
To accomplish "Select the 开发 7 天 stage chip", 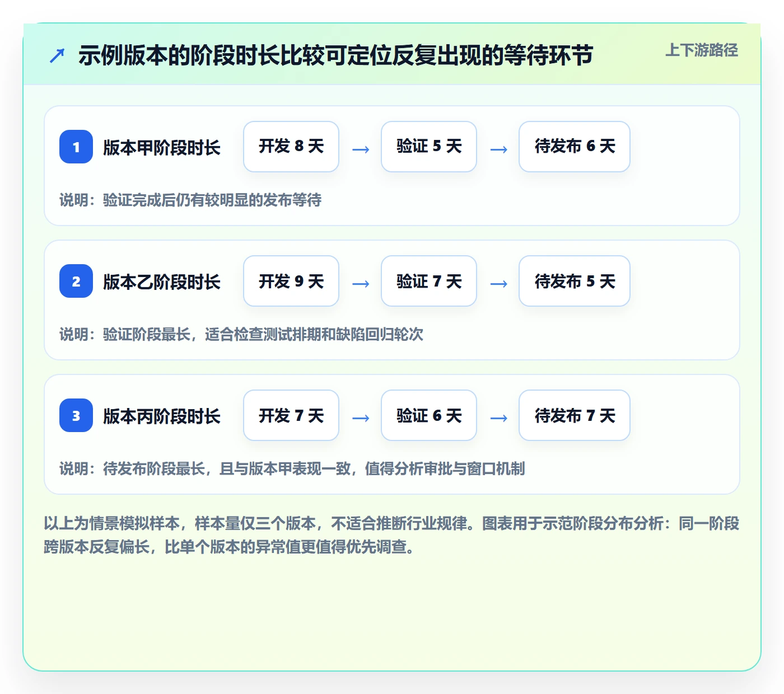I will [x=291, y=415].
